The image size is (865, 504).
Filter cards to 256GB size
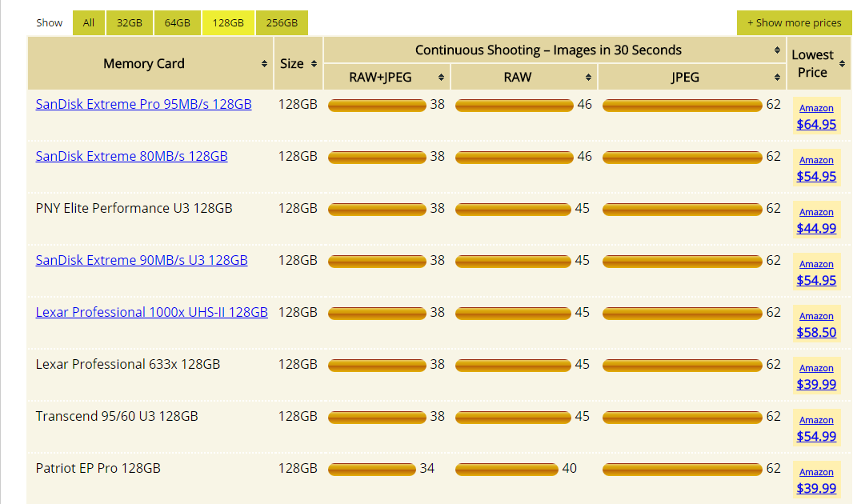281,23
